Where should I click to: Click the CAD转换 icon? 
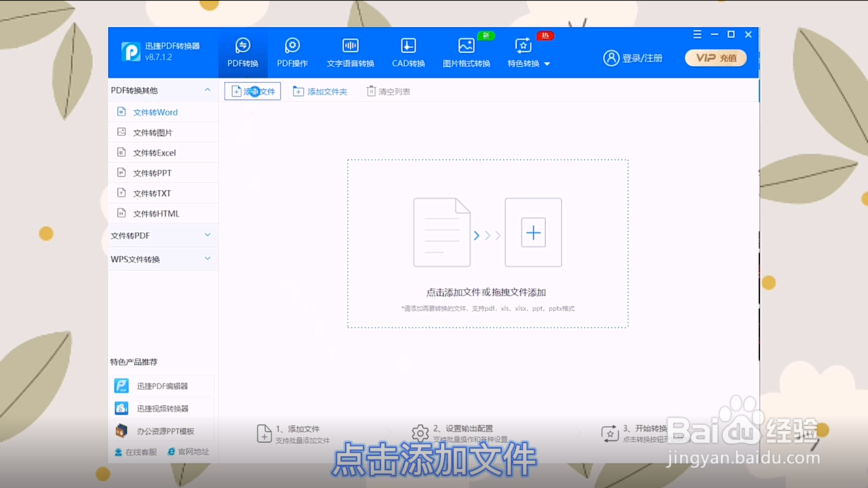408,45
